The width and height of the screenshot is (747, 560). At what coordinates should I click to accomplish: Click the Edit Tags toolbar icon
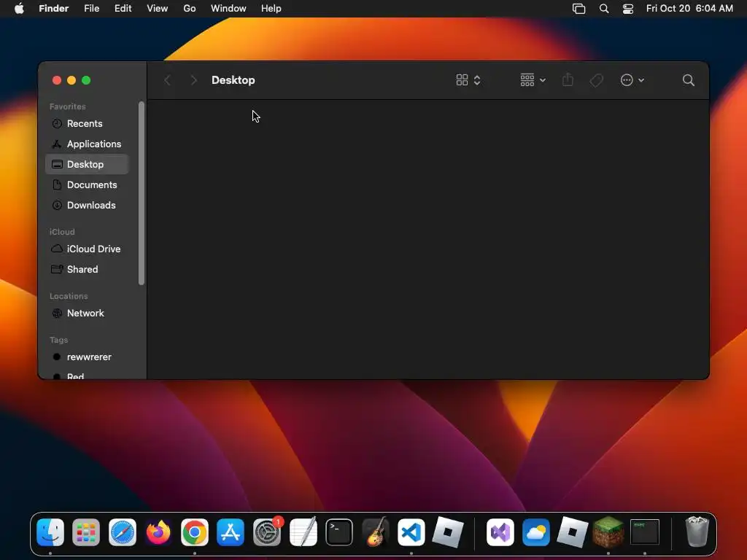pos(596,80)
